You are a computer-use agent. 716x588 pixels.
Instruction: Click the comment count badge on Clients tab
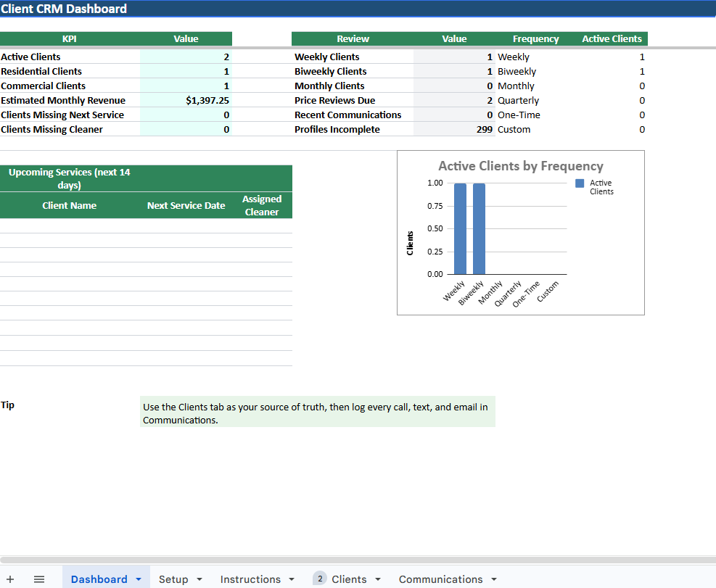point(319,578)
